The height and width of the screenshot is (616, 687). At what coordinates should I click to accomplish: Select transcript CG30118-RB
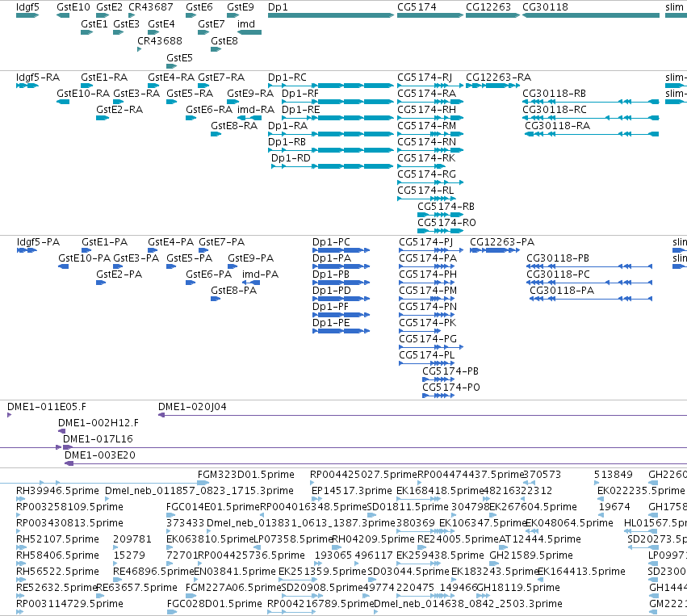click(x=554, y=94)
